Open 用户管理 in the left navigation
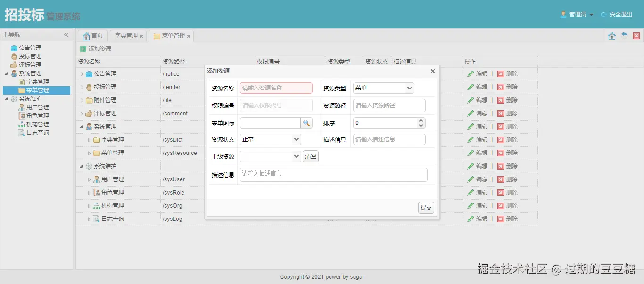 38,107
